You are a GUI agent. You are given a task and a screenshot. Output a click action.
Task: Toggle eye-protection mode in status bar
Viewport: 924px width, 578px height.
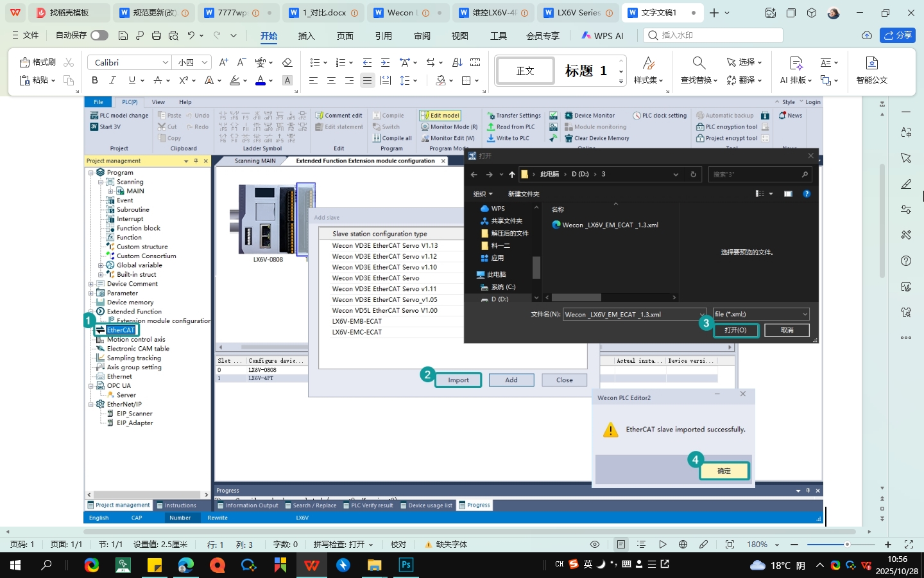click(x=595, y=544)
